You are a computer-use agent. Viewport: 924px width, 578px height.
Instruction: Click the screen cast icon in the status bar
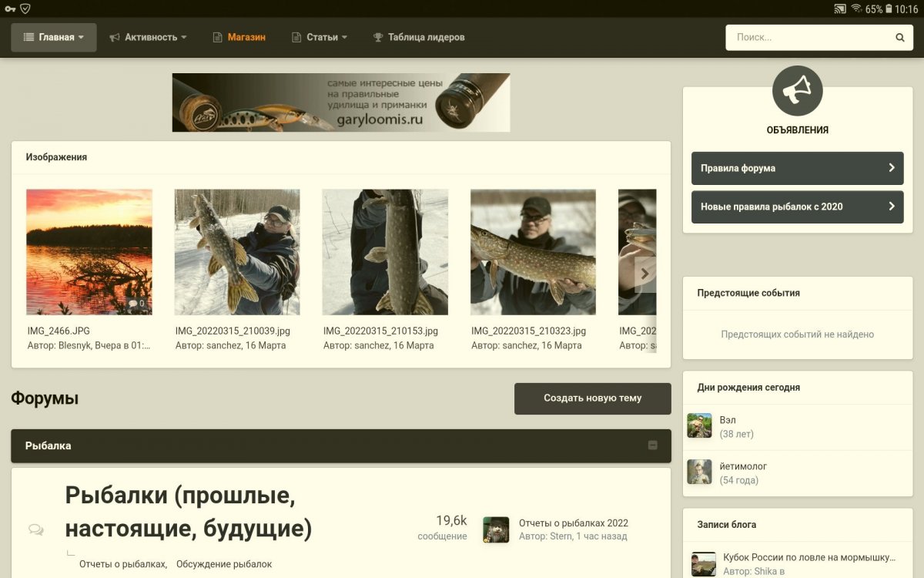point(839,9)
